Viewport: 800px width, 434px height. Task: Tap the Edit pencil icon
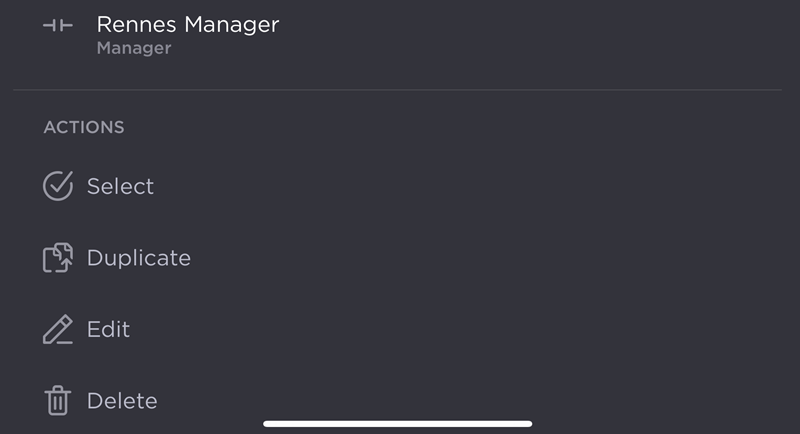click(58, 330)
